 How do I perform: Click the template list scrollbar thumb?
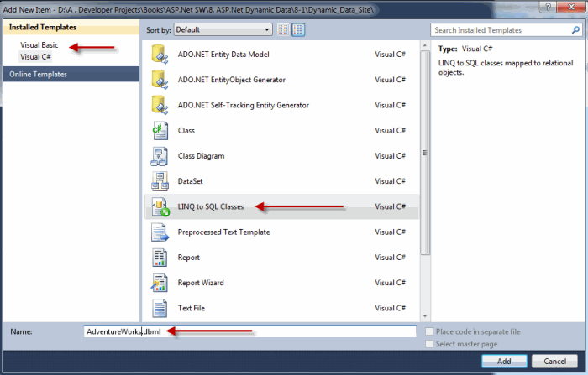(424, 153)
